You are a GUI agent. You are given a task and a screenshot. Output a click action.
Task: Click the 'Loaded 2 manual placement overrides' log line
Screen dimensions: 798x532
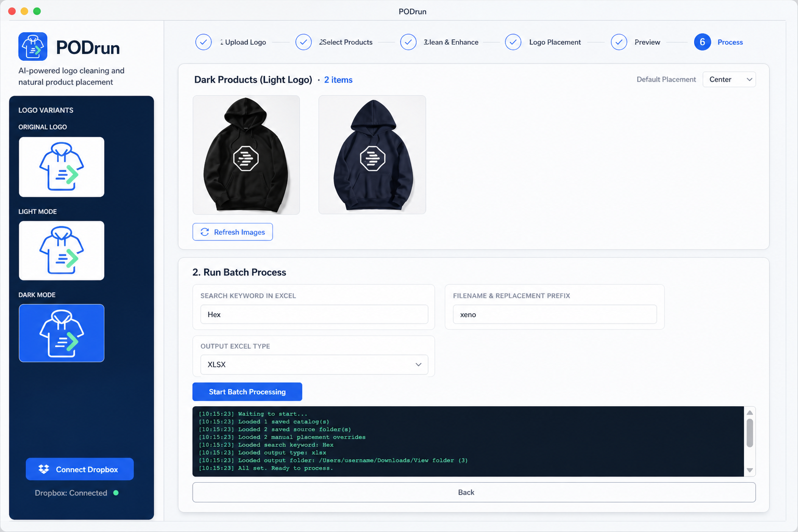(282, 437)
